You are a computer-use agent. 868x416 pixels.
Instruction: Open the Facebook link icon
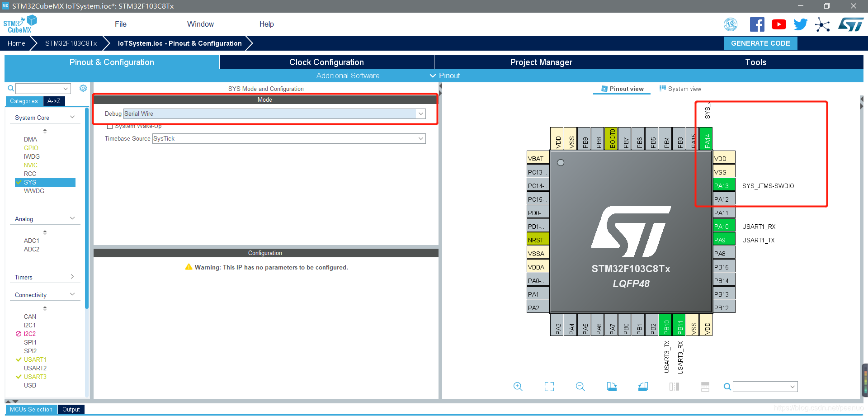coord(757,24)
